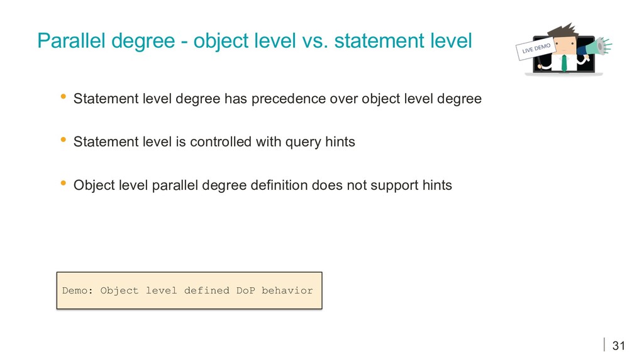Image resolution: width=644 pixels, height=362 pixels.
Task: Click the cartoon man's spiky hair
Action: point(563,31)
